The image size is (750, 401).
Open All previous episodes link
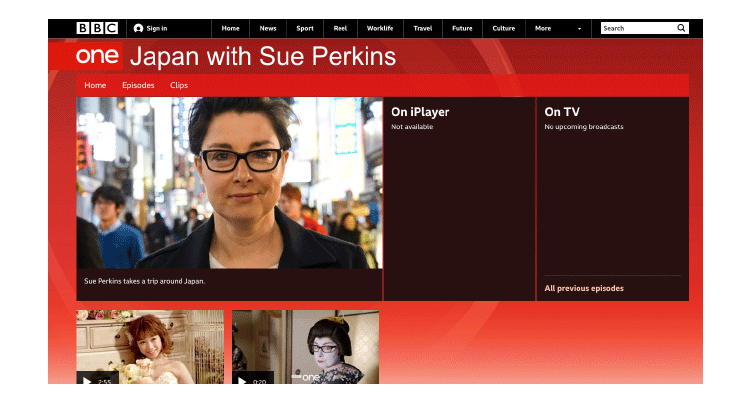click(584, 288)
